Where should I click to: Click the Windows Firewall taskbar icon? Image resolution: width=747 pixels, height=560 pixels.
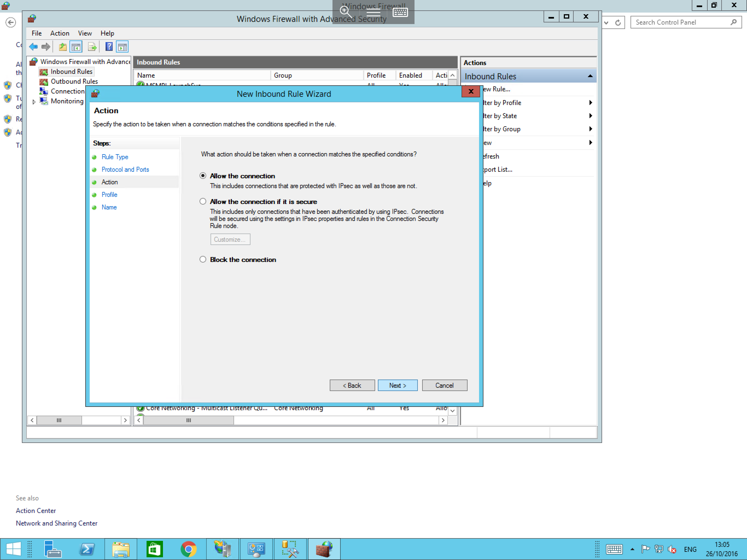(324, 549)
